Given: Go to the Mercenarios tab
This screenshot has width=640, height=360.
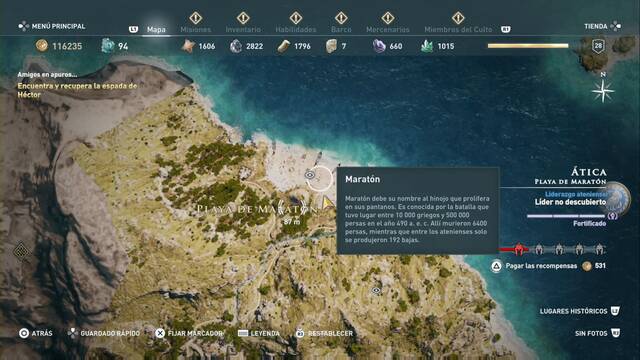Looking at the screenshot, I should pyautogui.click(x=388, y=29).
